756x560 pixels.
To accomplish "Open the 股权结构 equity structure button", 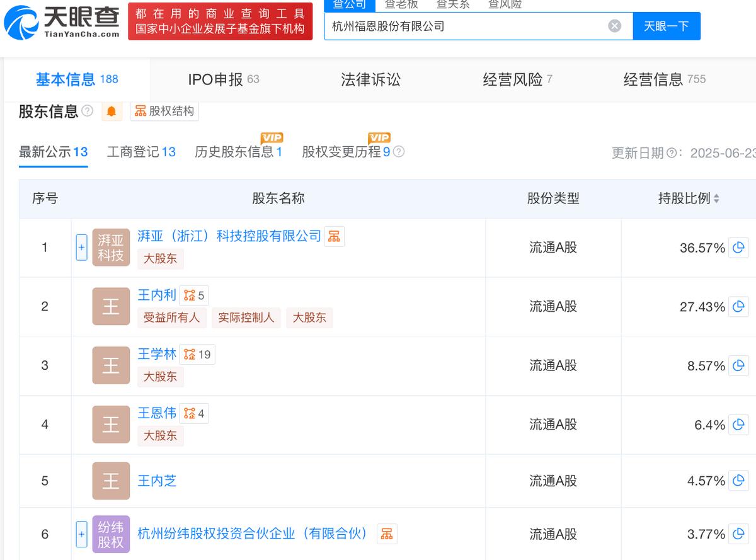I will click(164, 111).
